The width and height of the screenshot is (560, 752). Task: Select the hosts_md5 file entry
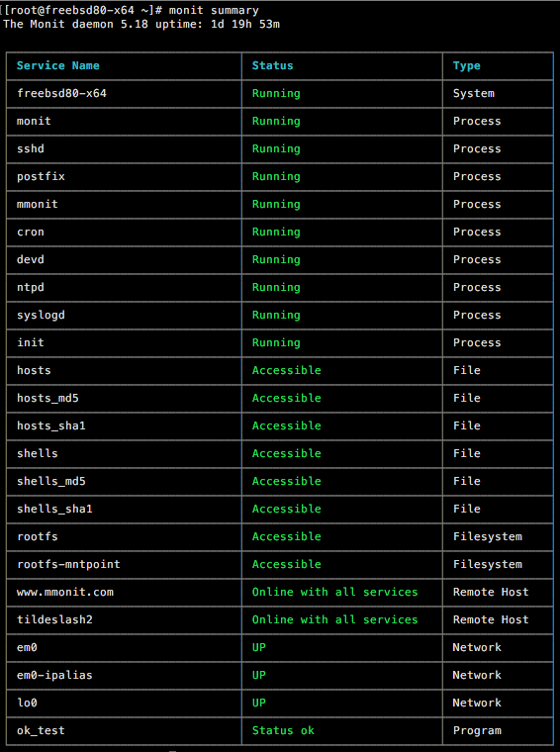pyautogui.click(x=47, y=398)
